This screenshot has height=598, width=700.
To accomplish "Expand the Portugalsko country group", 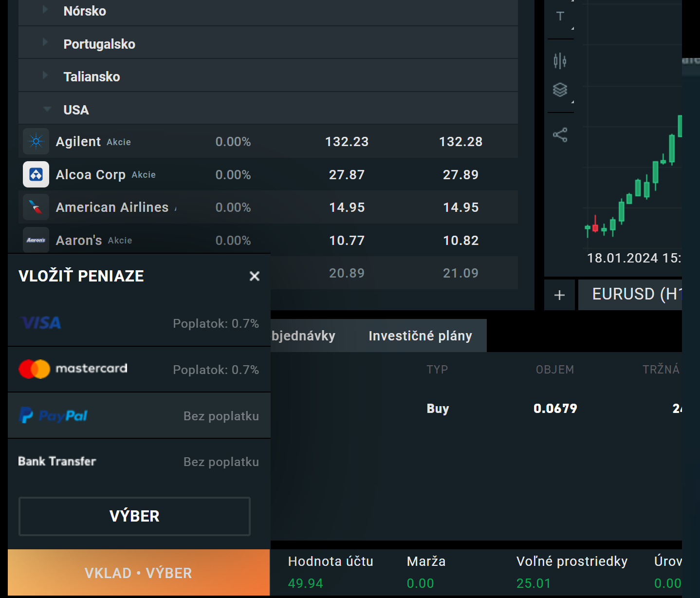I will (45, 43).
